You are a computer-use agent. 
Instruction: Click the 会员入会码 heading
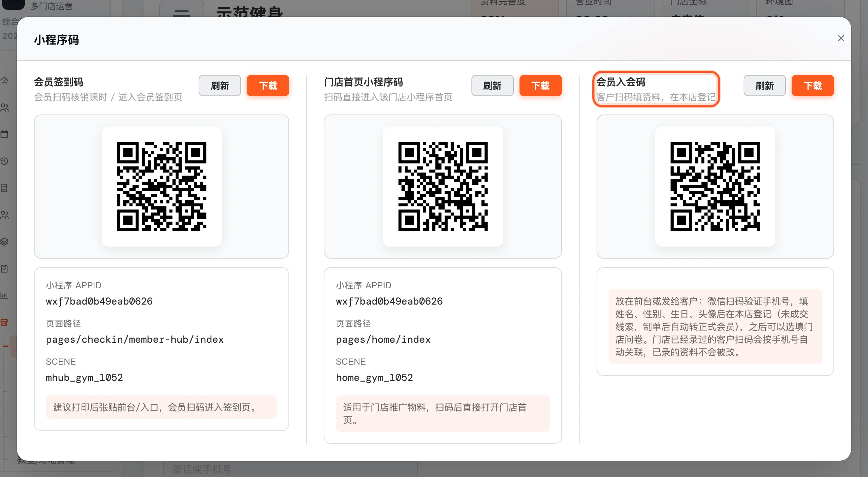click(621, 82)
